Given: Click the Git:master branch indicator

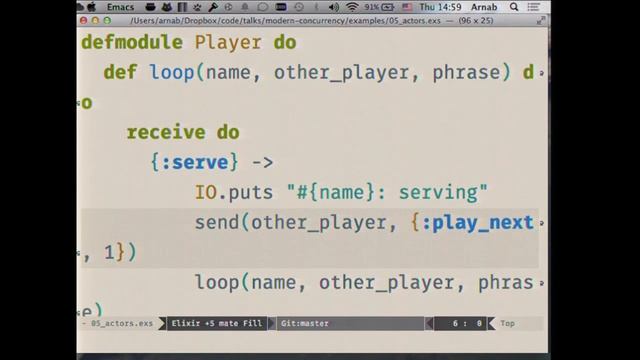Looking at the screenshot, I should pyautogui.click(x=304, y=323).
